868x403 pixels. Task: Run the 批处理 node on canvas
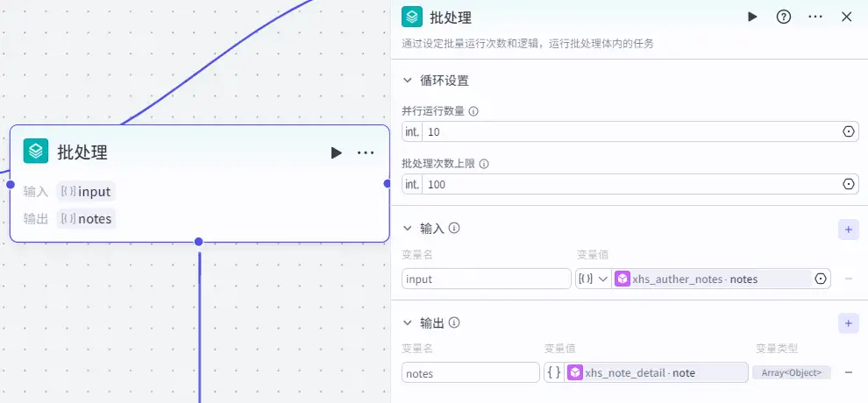click(336, 152)
